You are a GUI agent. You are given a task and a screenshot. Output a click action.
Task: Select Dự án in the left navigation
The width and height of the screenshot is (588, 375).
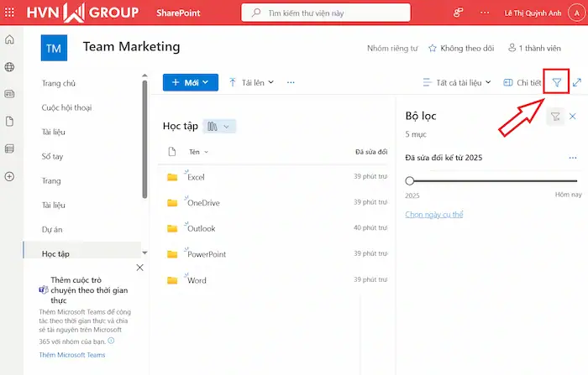click(53, 228)
